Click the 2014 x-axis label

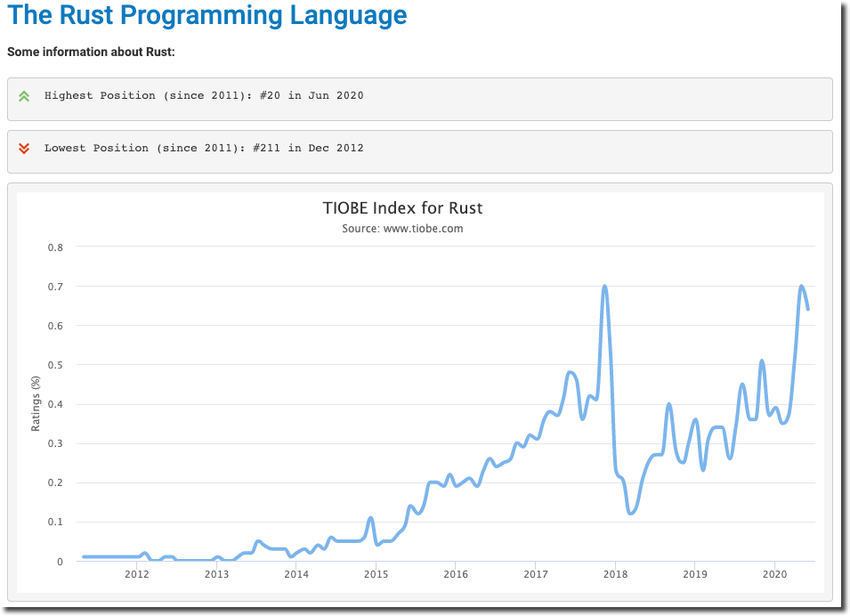296,574
